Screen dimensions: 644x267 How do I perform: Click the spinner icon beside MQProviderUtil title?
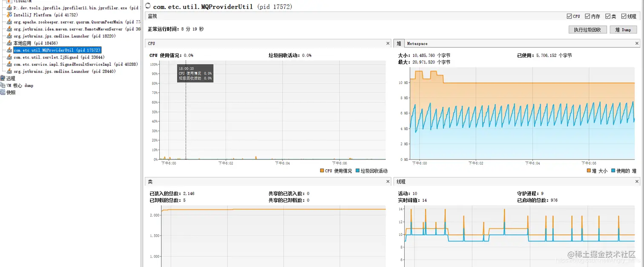point(148,6)
